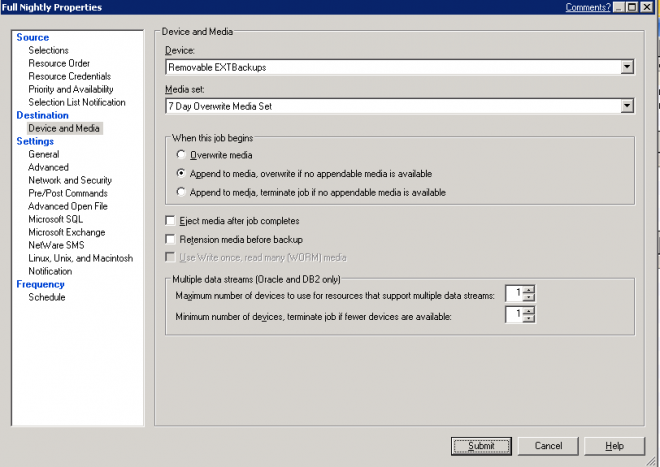Go to Resource Credentials page

(69, 76)
